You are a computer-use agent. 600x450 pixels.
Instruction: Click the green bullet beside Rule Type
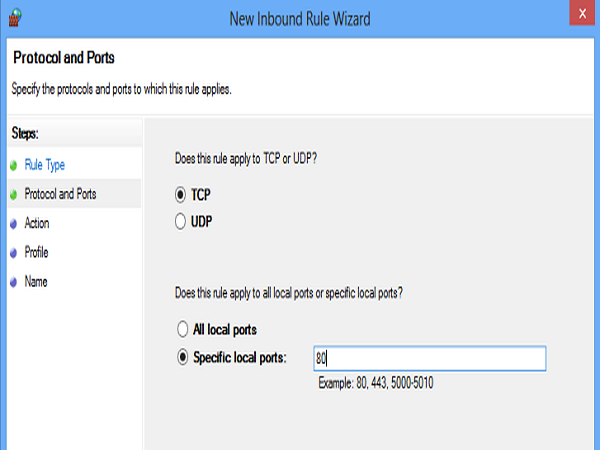click(x=12, y=165)
